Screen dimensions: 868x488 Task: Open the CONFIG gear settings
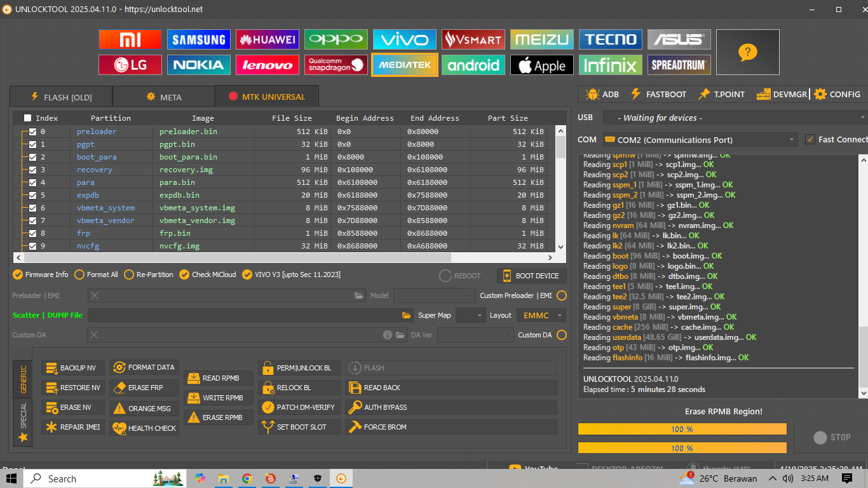837,94
